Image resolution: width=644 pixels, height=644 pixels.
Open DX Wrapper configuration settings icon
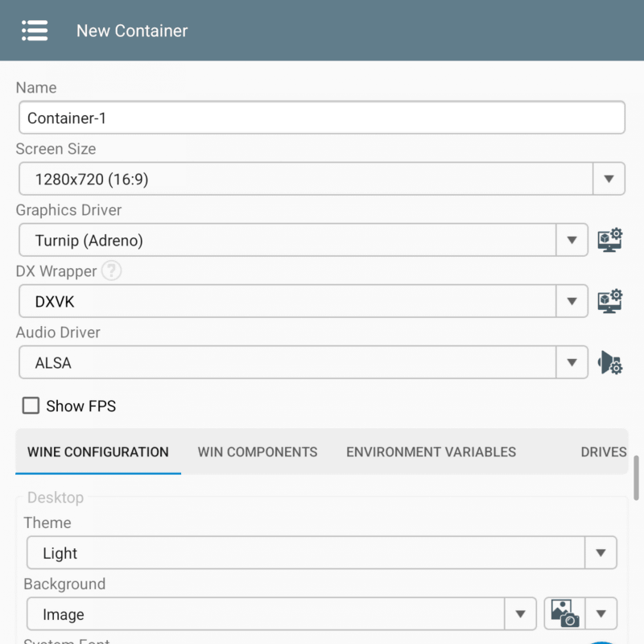click(x=609, y=301)
